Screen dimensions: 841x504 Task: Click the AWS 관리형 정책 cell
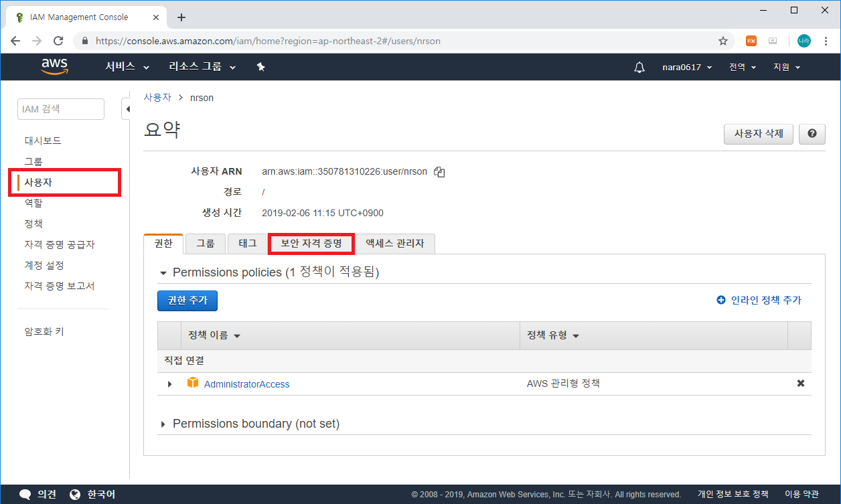pos(564,384)
